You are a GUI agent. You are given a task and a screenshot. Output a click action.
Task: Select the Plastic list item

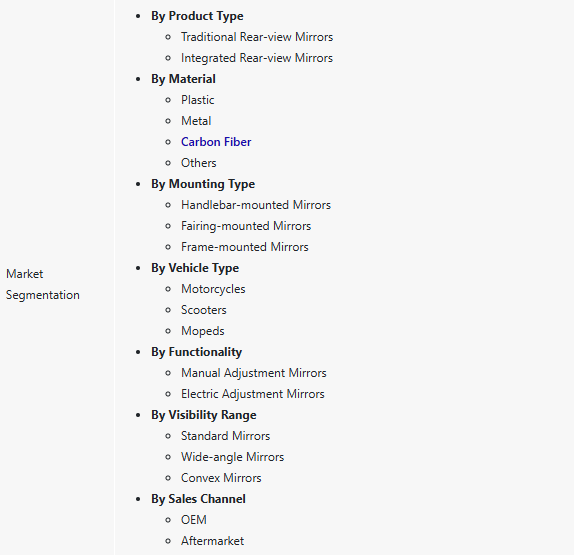click(198, 100)
